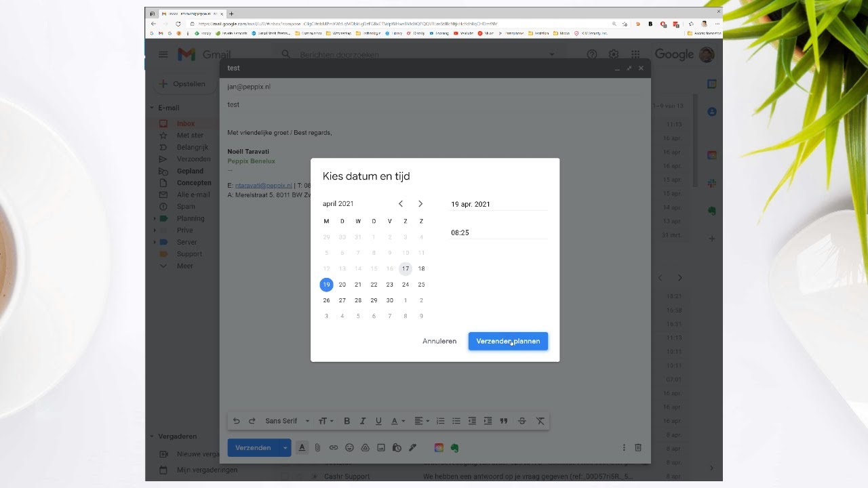Insert a bulleted list

[456, 421]
